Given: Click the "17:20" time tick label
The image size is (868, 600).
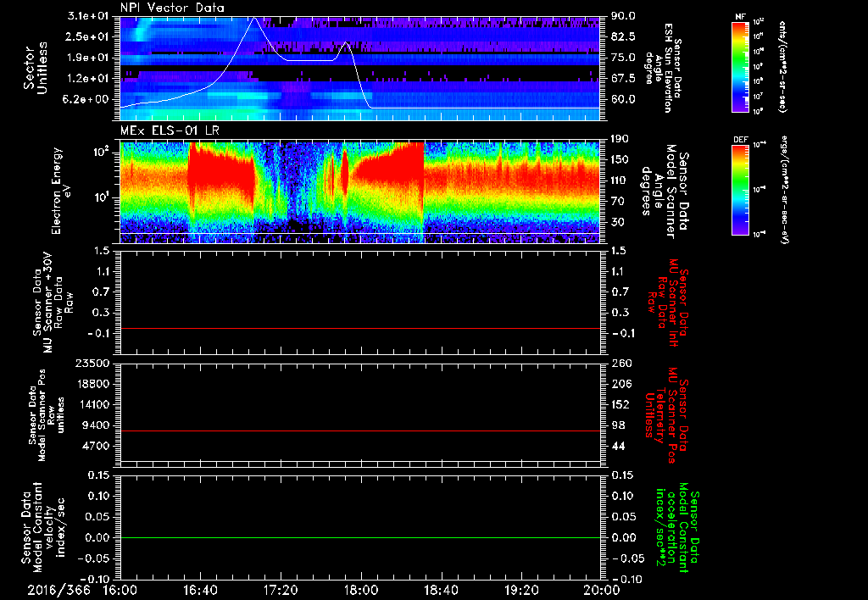Looking at the screenshot, I should (281, 590).
